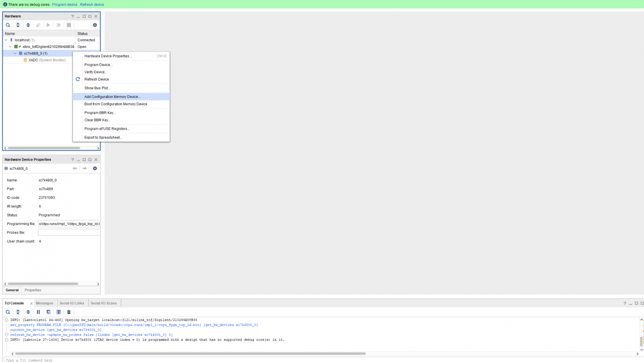Open Hardware panel settings gear
The height and width of the screenshot is (362, 644).
pos(95,25)
